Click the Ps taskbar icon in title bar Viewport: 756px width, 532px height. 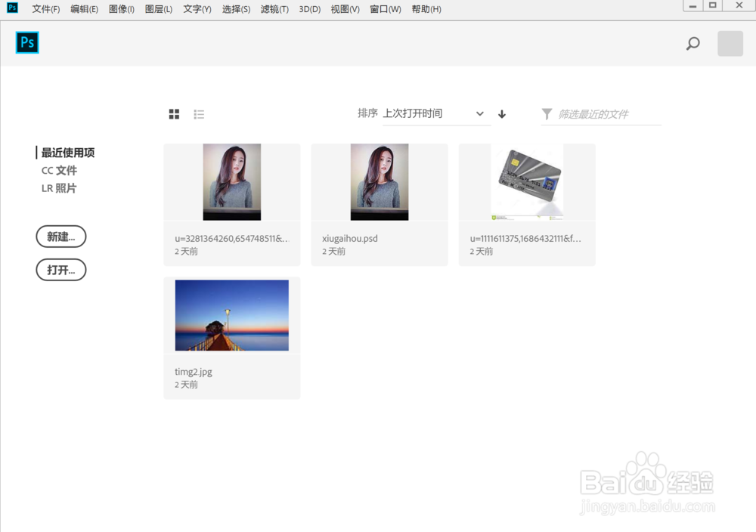coord(11,8)
